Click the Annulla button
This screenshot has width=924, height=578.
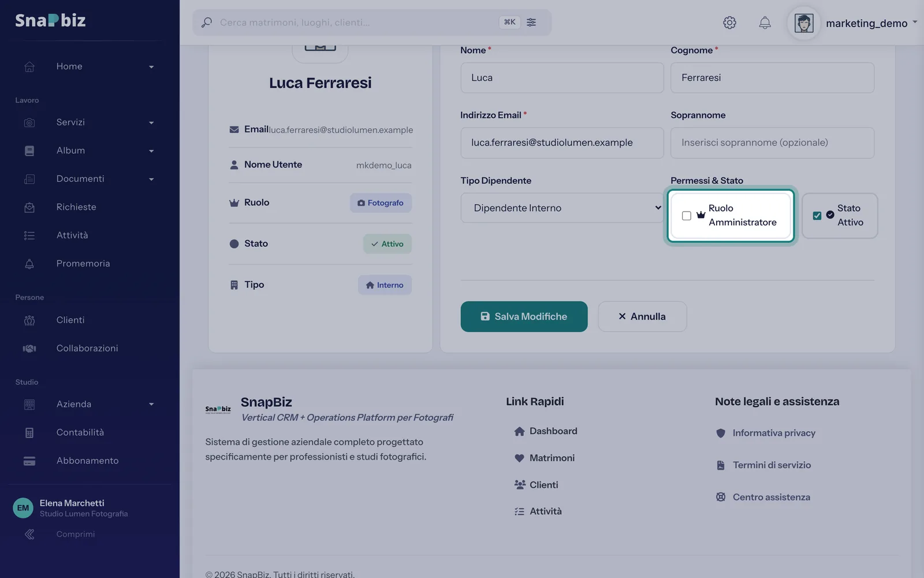pos(642,317)
